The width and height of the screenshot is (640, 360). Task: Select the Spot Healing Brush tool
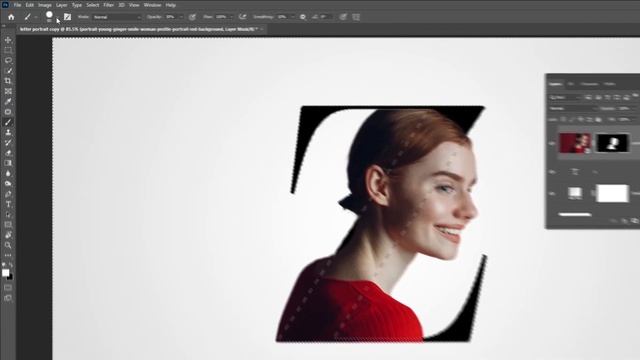[8, 112]
